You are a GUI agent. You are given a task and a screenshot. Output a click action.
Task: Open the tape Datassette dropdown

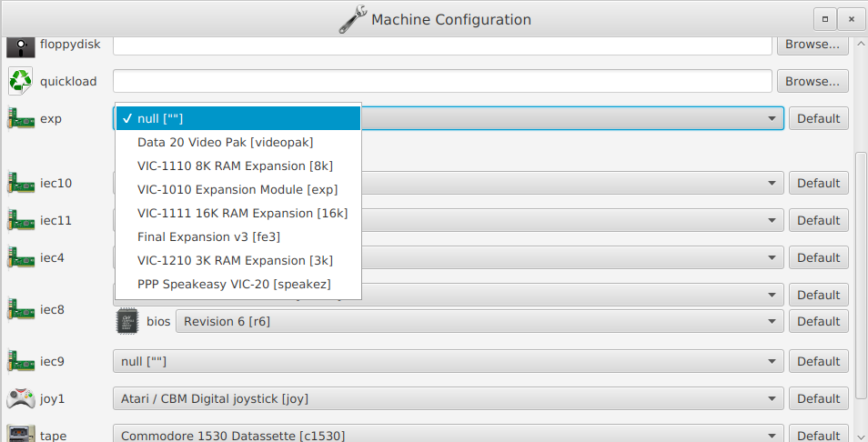(448, 434)
